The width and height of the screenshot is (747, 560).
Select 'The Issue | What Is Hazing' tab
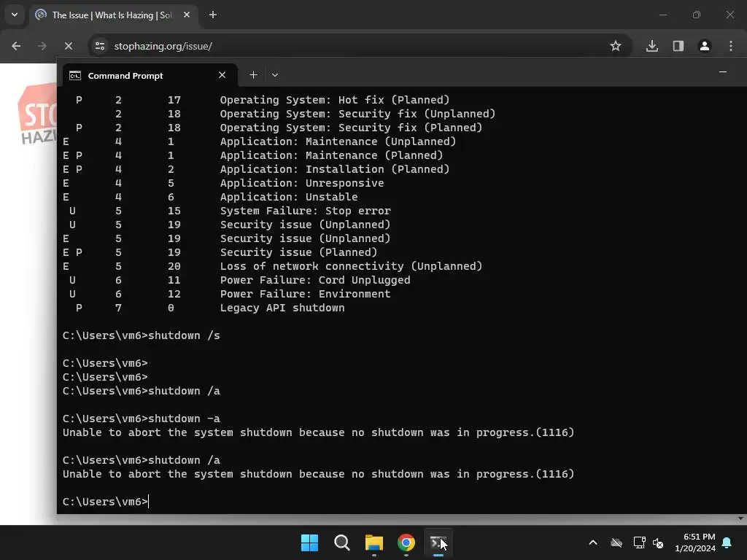pos(113,15)
